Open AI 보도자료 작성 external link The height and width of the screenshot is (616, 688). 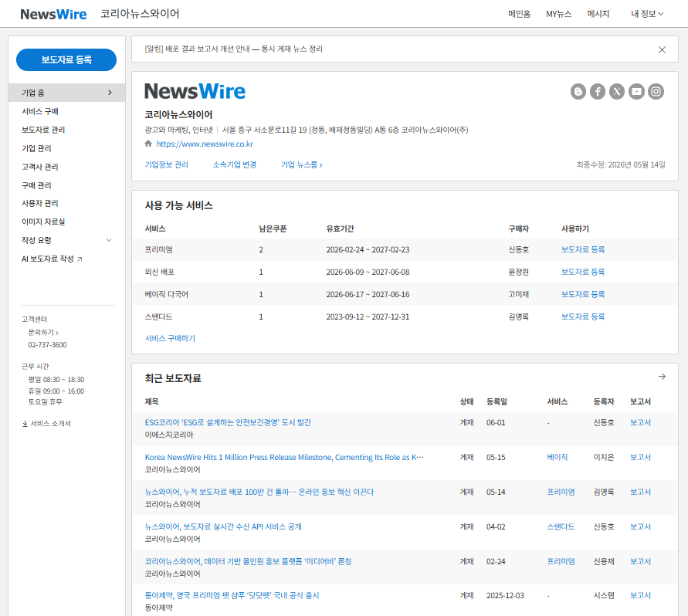(52, 259)
